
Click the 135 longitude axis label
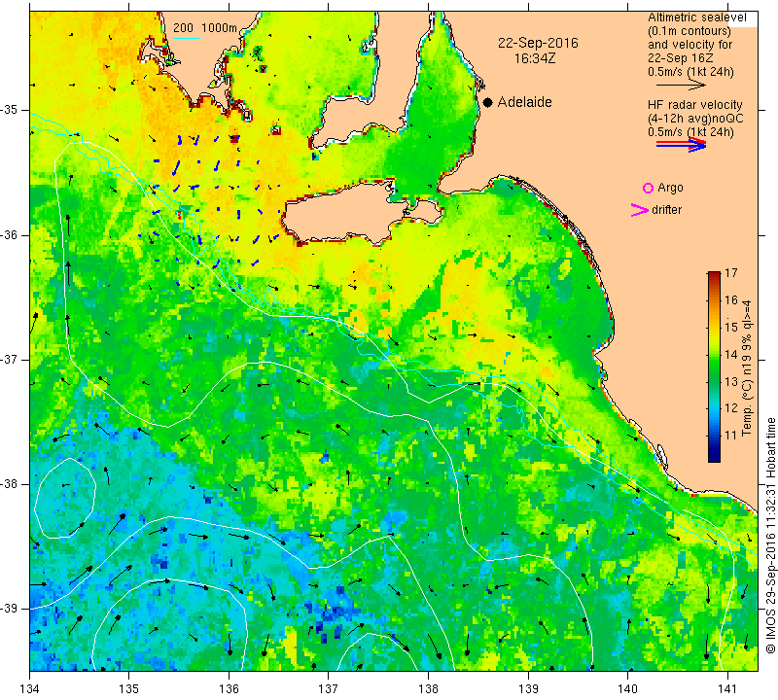[x=129, y=689]
